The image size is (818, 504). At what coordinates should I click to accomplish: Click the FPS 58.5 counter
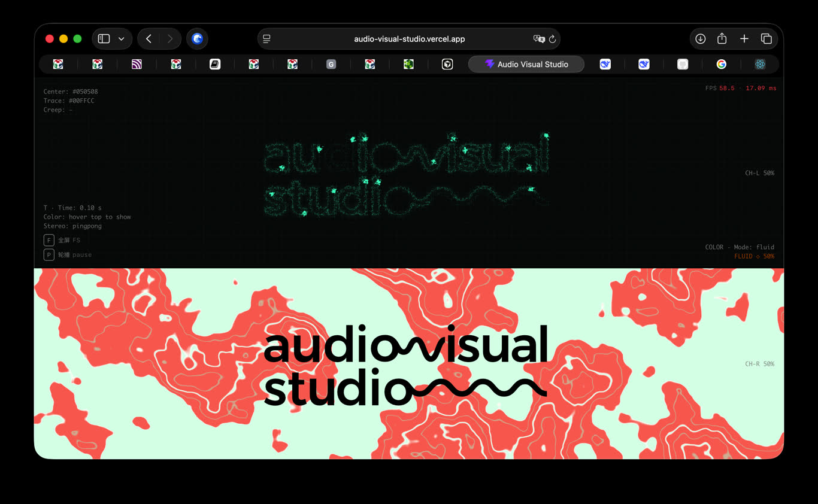click(x=720, y=88)
